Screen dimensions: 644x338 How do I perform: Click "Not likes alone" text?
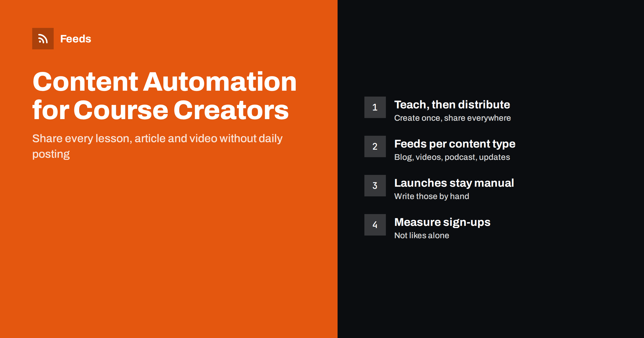[422, 236]
